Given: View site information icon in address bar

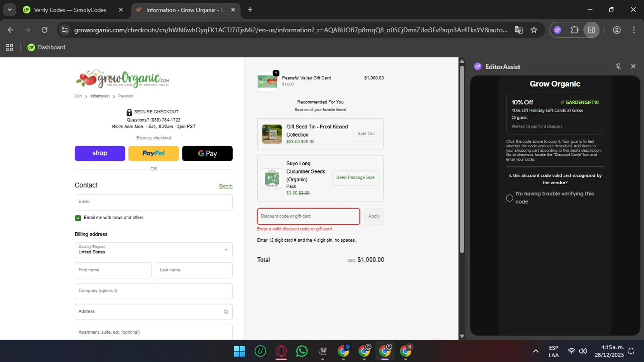Looking at the screenshot, I should coord(65,30).
